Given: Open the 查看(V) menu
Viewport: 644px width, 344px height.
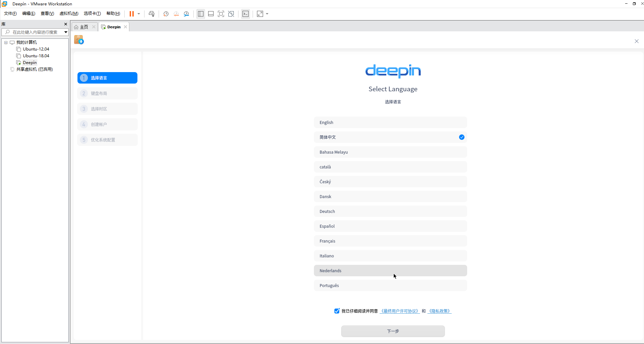Looking at the screenshot, I should click(x=47, y=13).
